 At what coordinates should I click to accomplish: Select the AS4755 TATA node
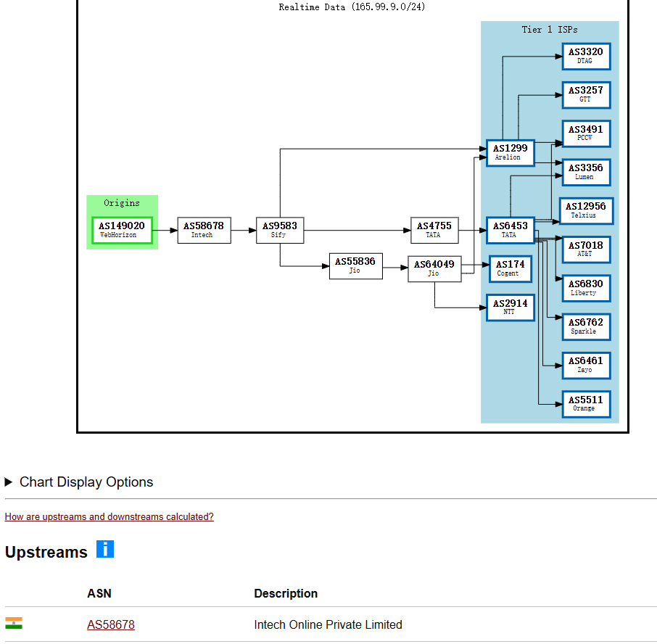point(434,230)
